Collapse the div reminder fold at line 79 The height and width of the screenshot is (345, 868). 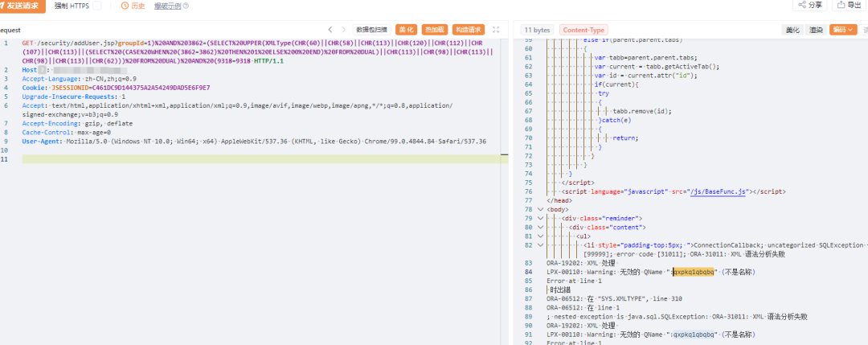[540, 219]
